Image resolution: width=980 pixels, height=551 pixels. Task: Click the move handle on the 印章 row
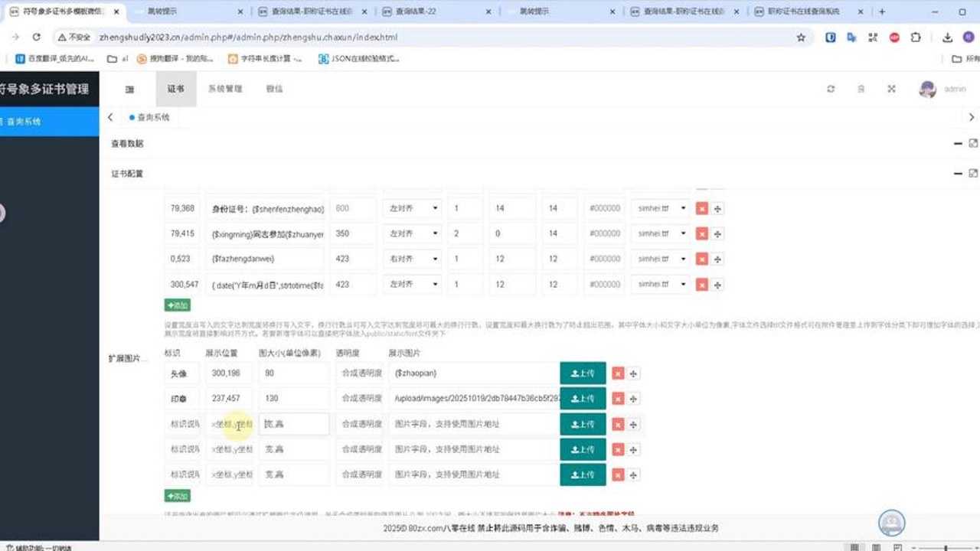coord(634,399)
